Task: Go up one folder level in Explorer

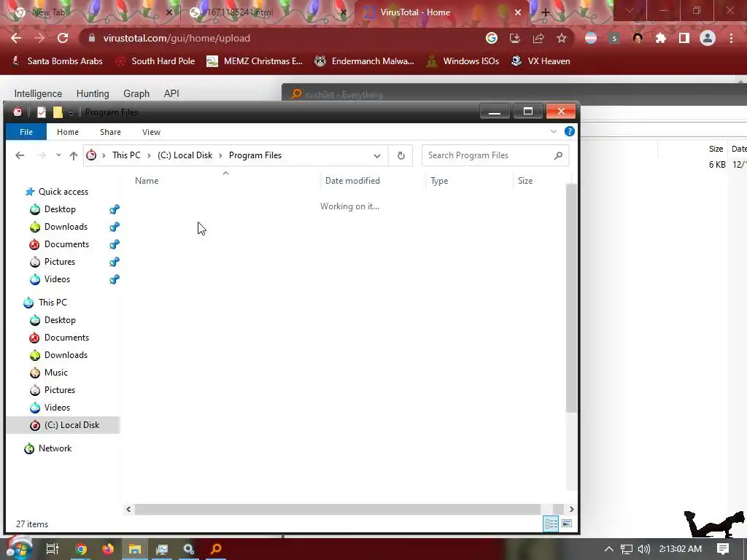Action: 74,155
